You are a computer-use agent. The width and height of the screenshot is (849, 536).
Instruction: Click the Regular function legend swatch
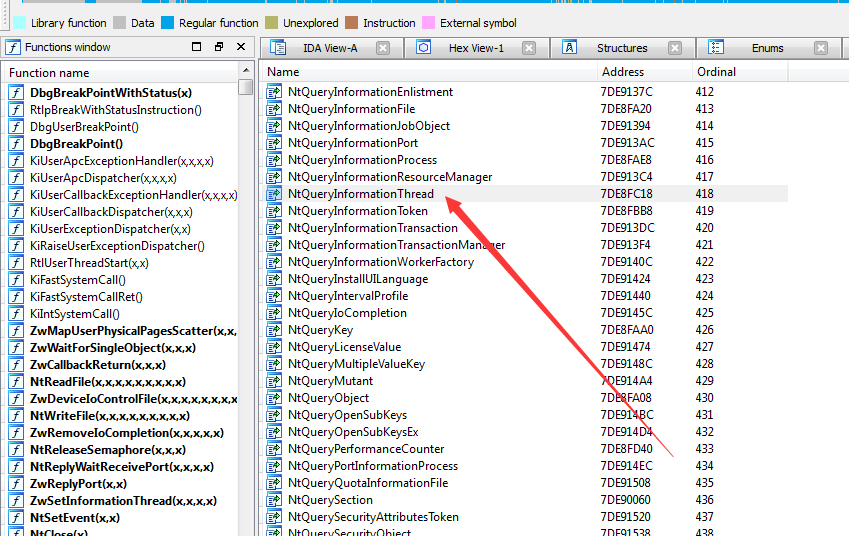167,23
